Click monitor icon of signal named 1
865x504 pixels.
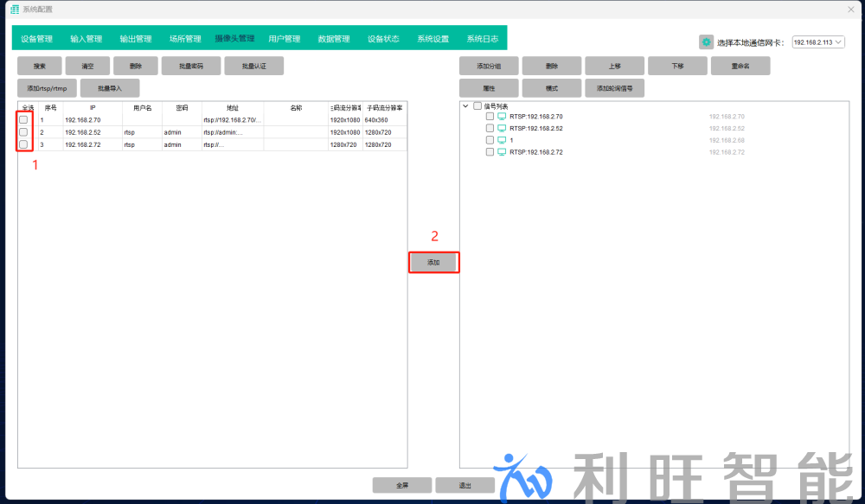(502, 140)
